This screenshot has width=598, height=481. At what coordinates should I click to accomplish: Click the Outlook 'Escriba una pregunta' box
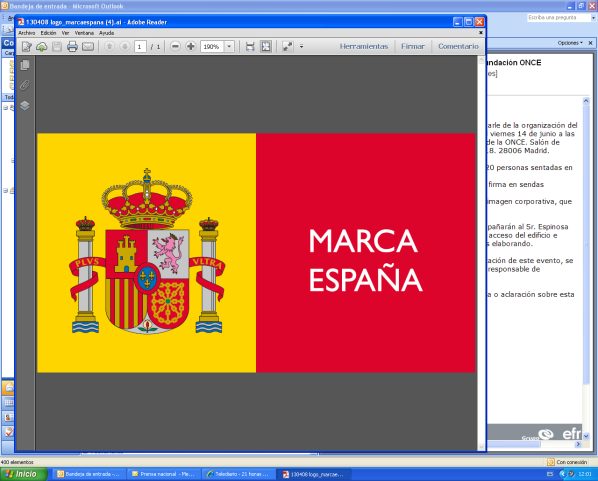[558, 18]
